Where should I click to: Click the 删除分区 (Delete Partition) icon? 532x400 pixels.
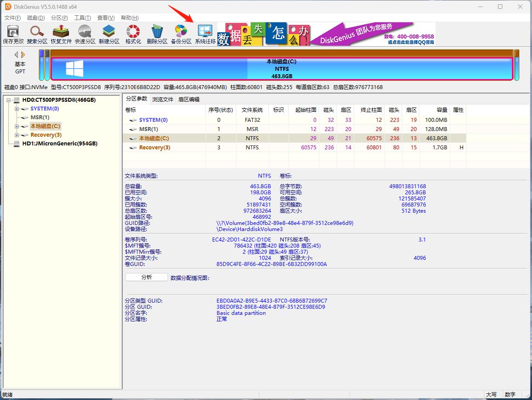(157, 34)
